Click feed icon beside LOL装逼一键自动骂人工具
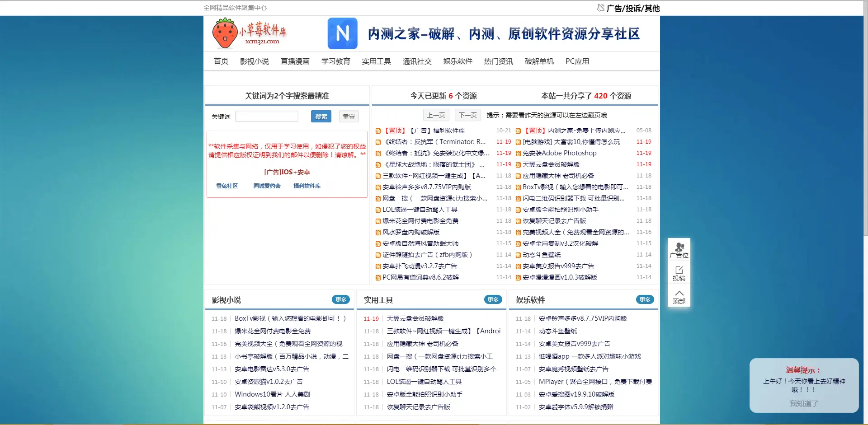This screenshot has height=425, width=868. tap(378, 210)
